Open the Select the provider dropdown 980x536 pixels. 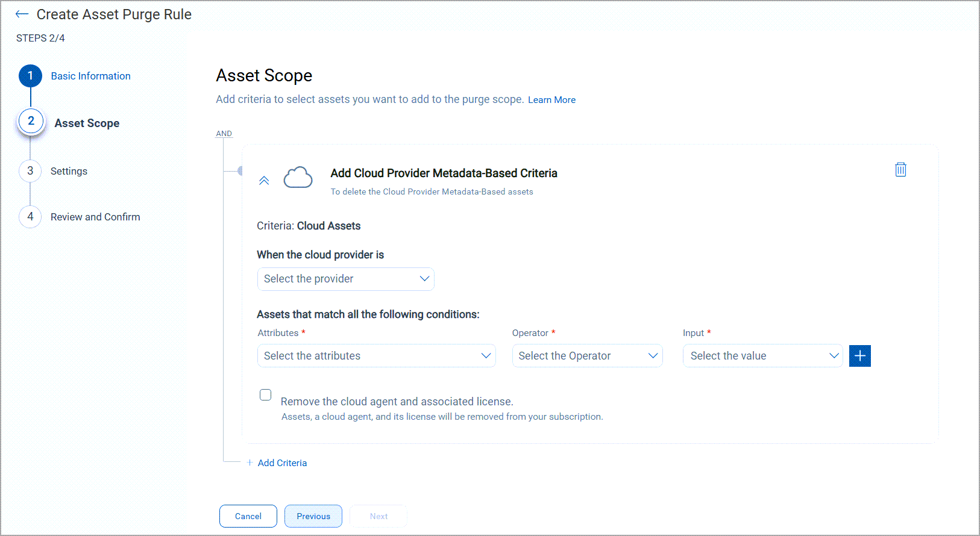tap(346, 279)
